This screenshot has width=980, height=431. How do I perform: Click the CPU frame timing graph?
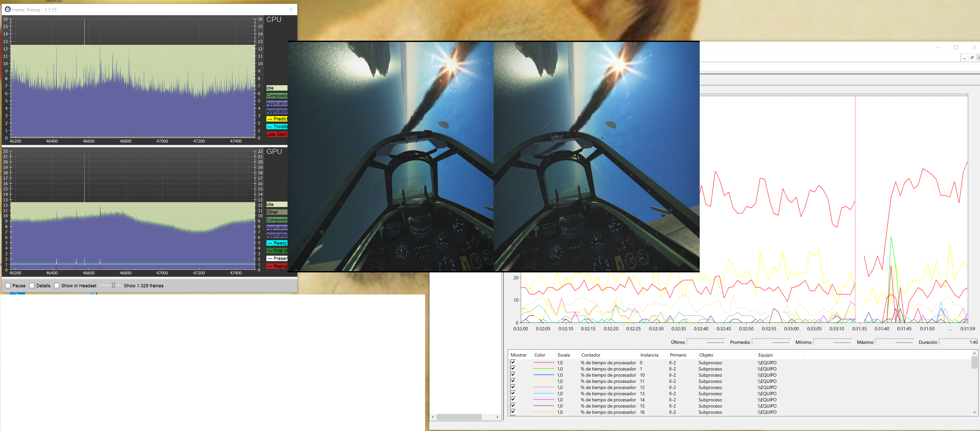[x=132, y=78]
